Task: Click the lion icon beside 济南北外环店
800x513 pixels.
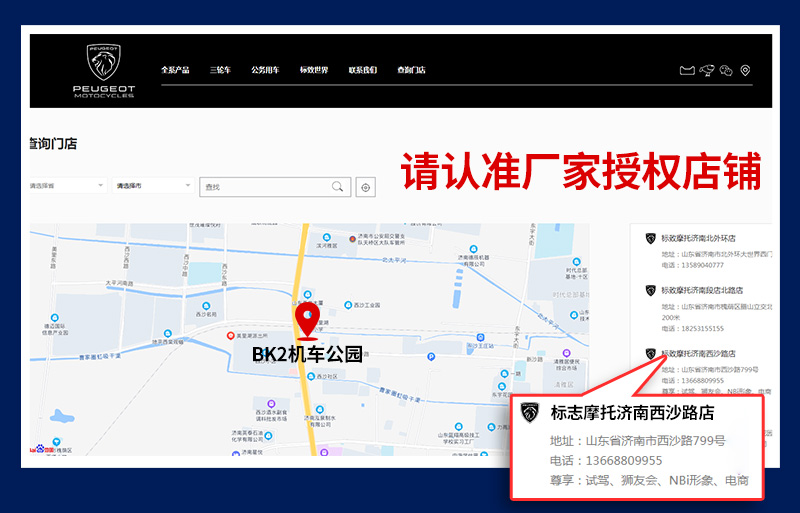Action: tap(651, 238)
